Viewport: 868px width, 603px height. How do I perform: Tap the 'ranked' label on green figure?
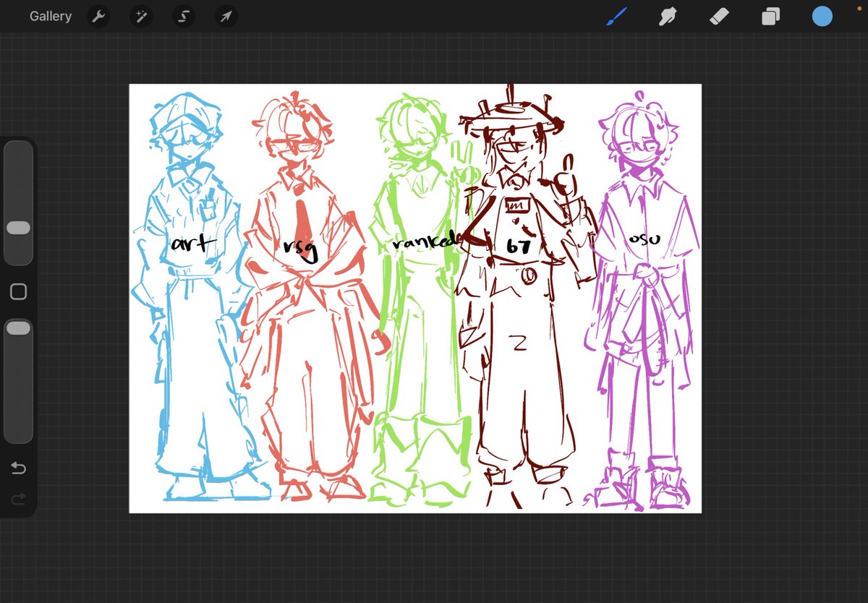click(x=426, y=241)
